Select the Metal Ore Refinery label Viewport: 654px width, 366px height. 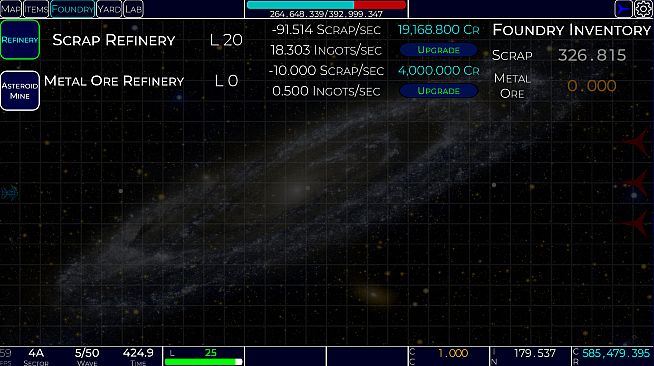point(114,81)
